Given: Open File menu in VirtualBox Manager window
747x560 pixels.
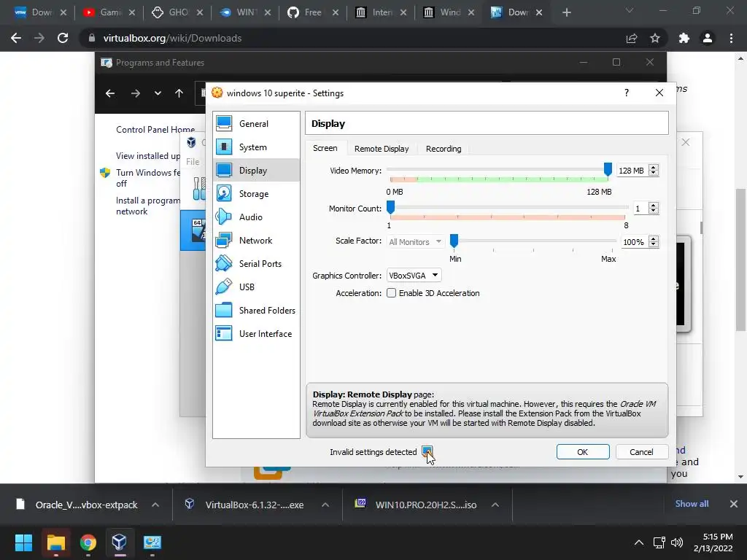Looking at the screenshot, I should click(193, 162).
